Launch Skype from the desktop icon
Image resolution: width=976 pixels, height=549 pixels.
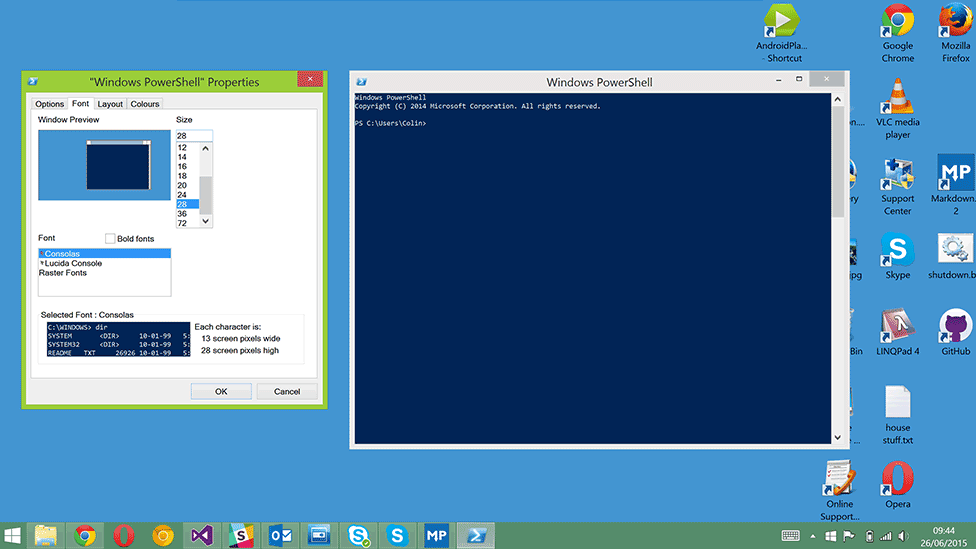[898, 256]
